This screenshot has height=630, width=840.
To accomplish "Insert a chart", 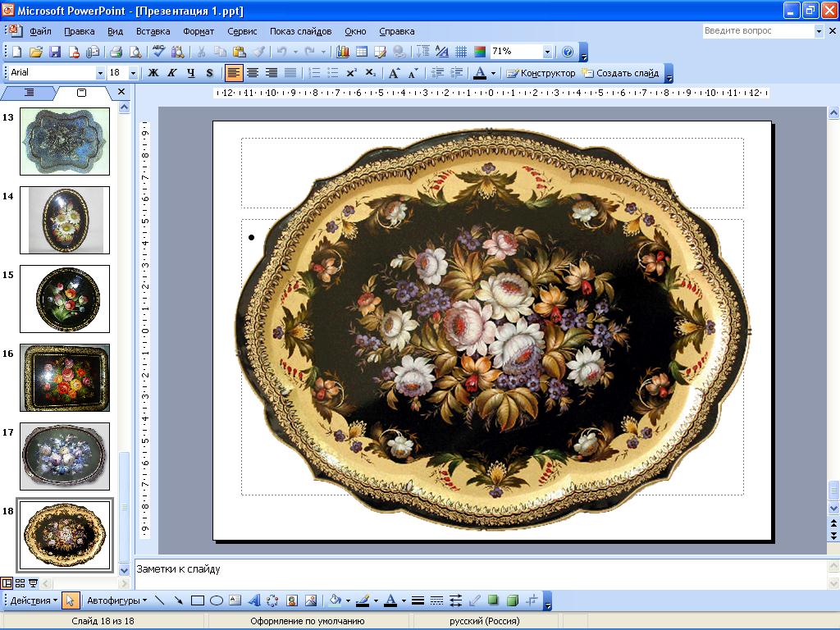I will click(x=343, y=52).
